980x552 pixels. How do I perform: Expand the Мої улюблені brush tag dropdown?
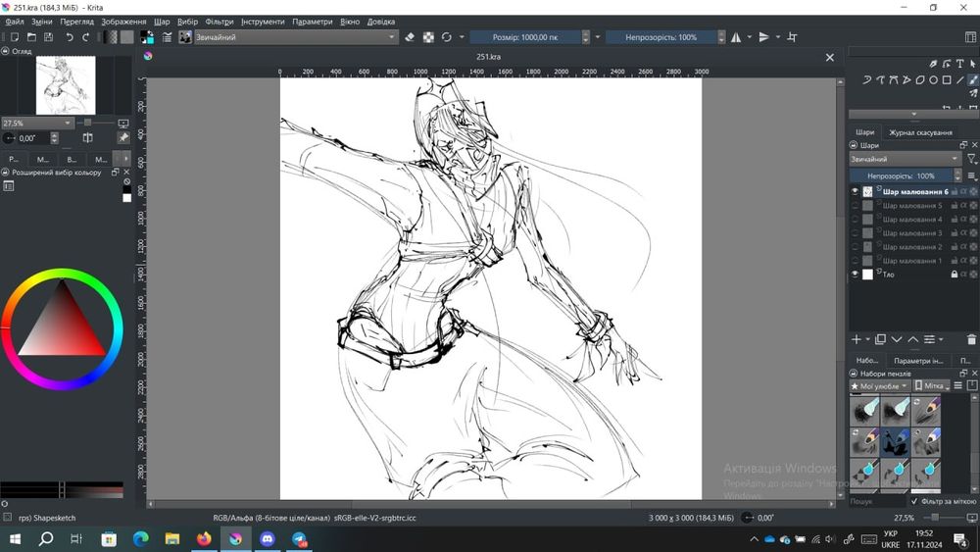(879, 386)
